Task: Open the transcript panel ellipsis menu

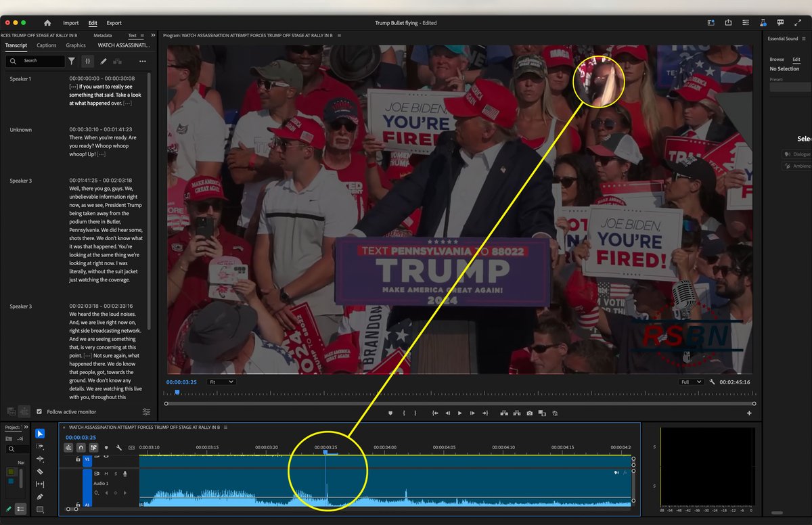Action: (143, 61)
